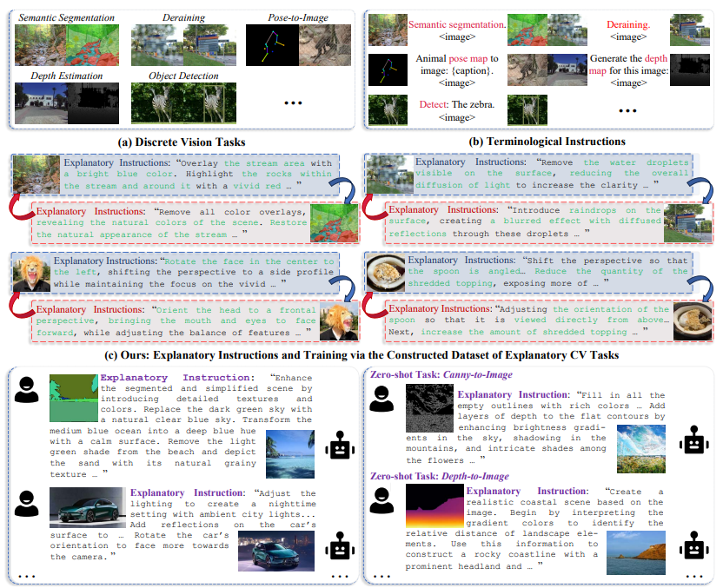Open the dark depth map under Depth Estimation
The height and width of the screenshot is (588, 723).
coord(93,103)
